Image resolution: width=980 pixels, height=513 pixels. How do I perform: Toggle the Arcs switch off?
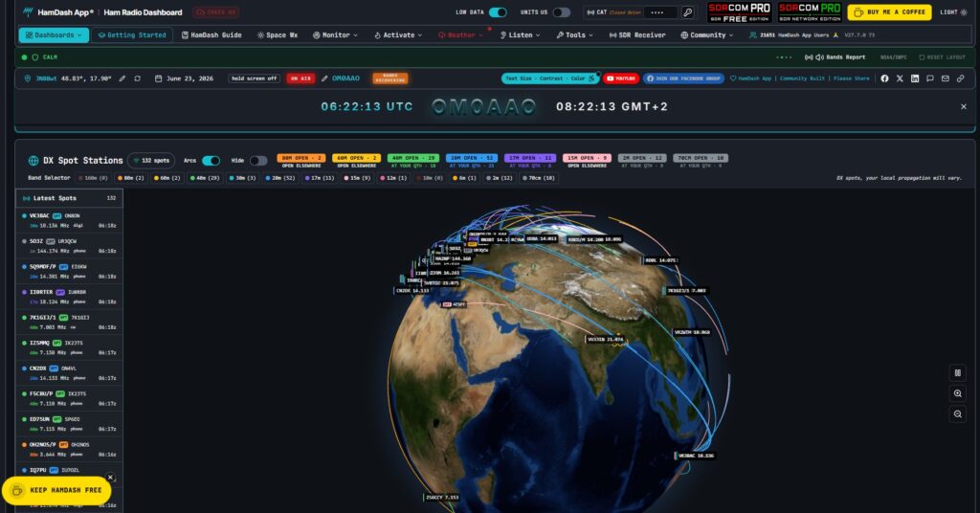[212, 161]
